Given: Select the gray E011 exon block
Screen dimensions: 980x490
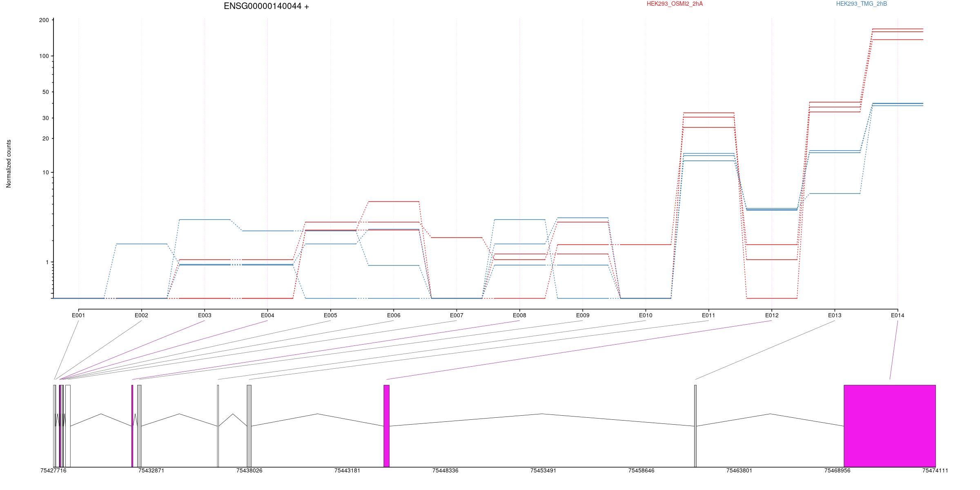Looking at the screenshot, I should 249,426.
